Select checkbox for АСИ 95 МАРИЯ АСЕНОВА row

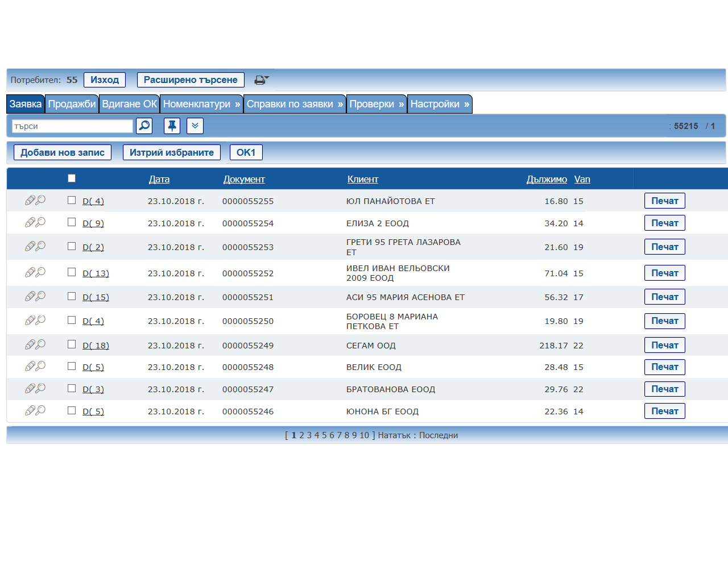tap(72, 296)
